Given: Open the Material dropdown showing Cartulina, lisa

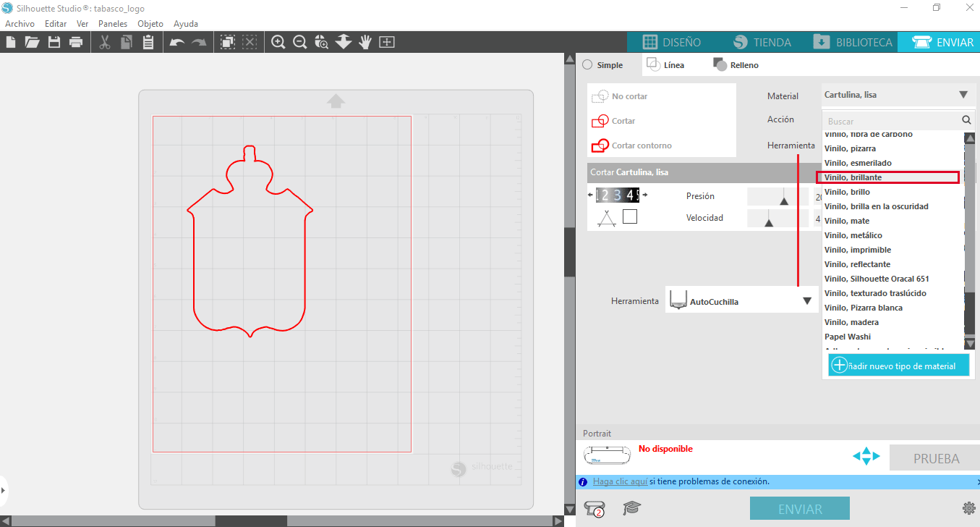Looking at the screenshot, I should pyautogui.click(x=899, y=95).
